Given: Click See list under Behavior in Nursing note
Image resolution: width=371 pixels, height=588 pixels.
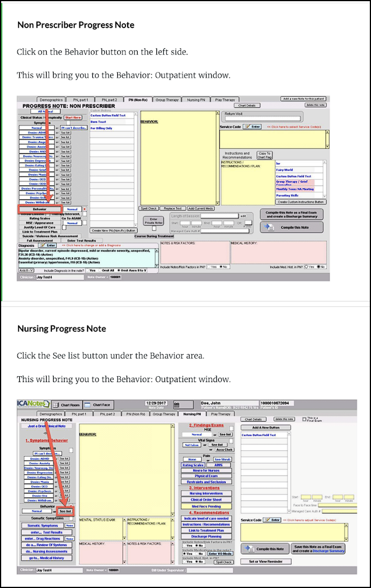Looking at the screenshot, I should [65, 511].
